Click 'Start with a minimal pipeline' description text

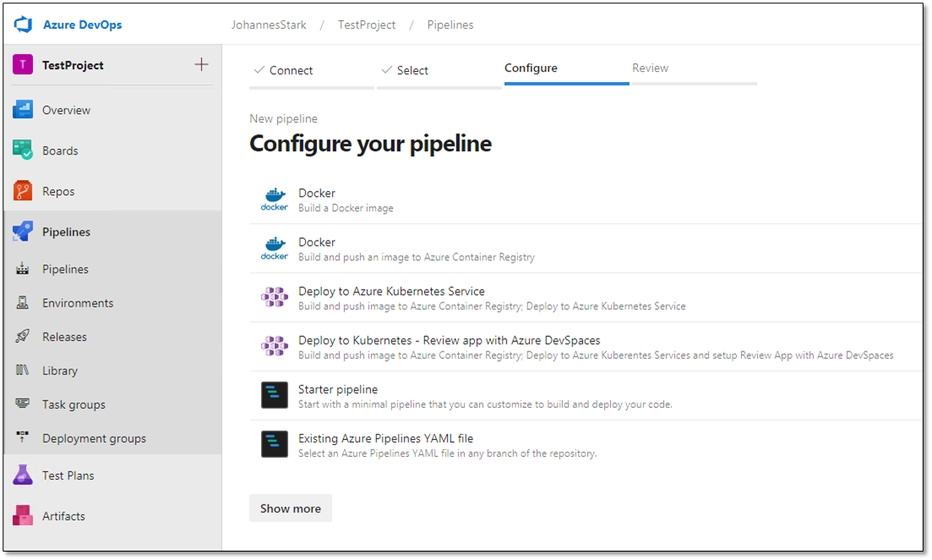[485, 405]
